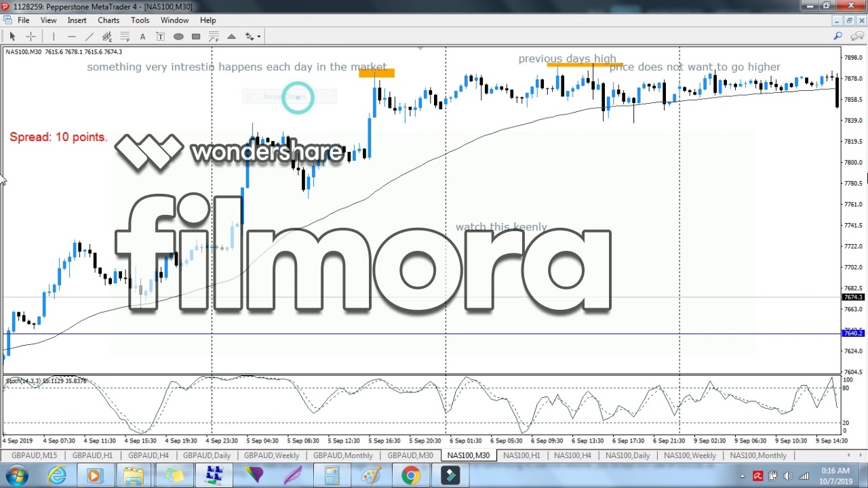Launch Internet Explorer from taskbar

click(x=57, y=476)
